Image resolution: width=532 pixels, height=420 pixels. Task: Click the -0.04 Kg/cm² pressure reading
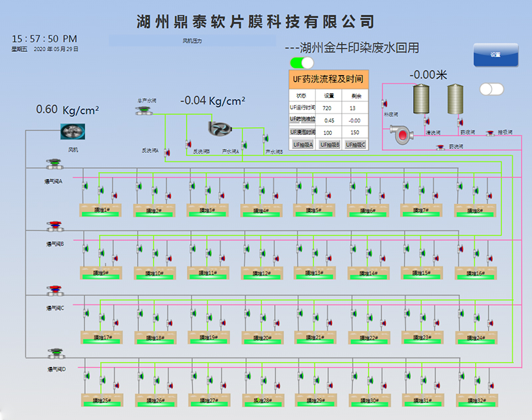[213, 100]
